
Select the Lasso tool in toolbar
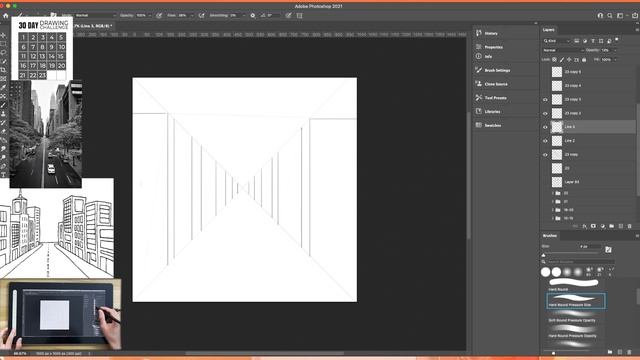[x=3, y=53]
